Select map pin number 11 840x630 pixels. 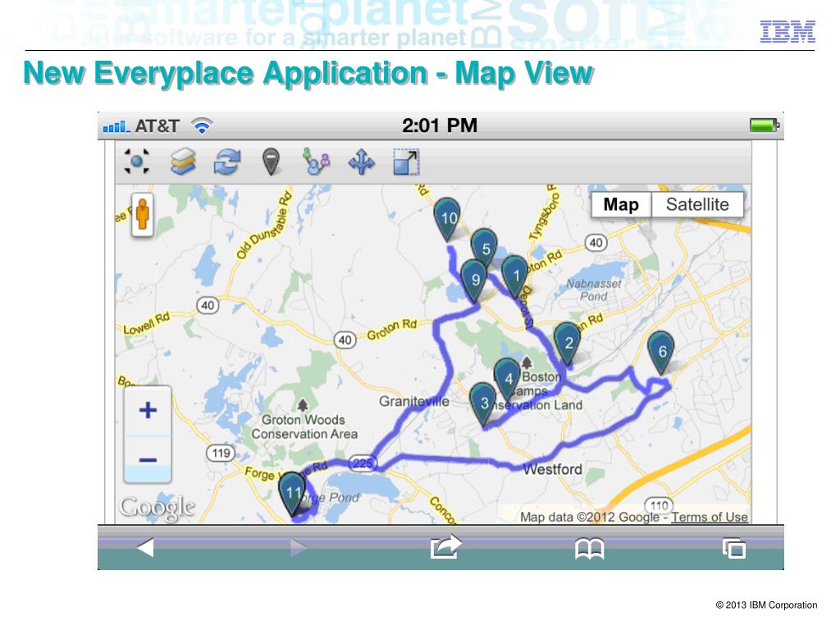pyautogui.click(x=293, y=493)
